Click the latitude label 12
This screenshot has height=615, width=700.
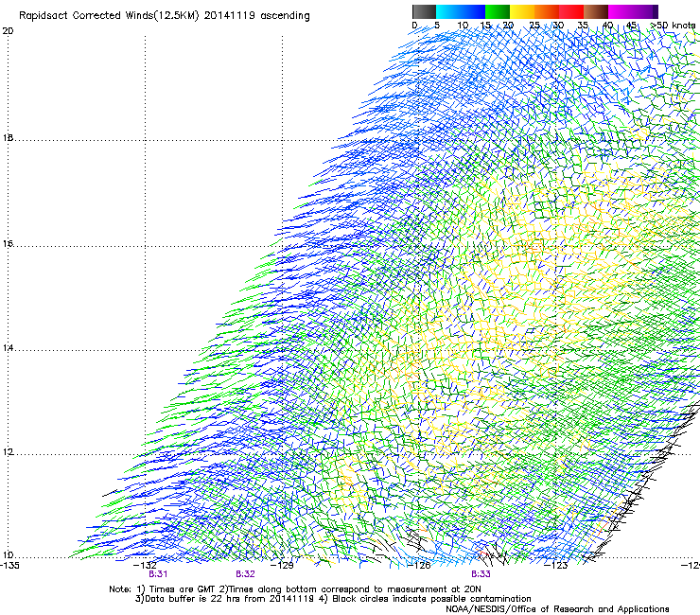pos(8,452)
